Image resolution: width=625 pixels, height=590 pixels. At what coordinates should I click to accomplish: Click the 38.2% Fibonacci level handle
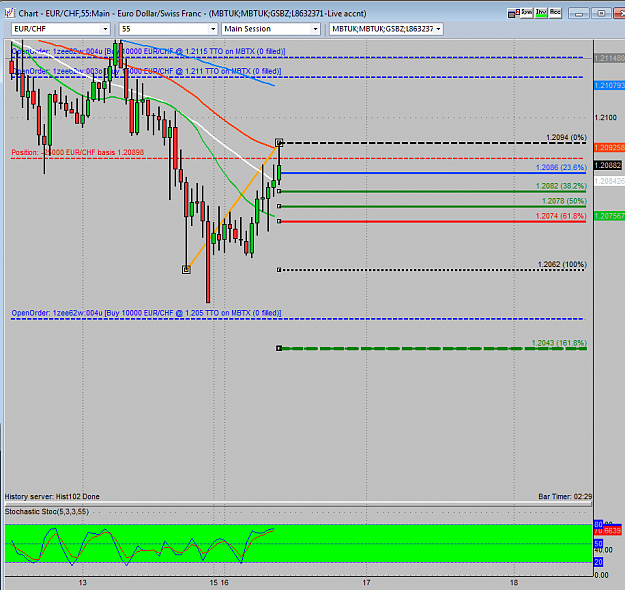(x=279, y=191)
